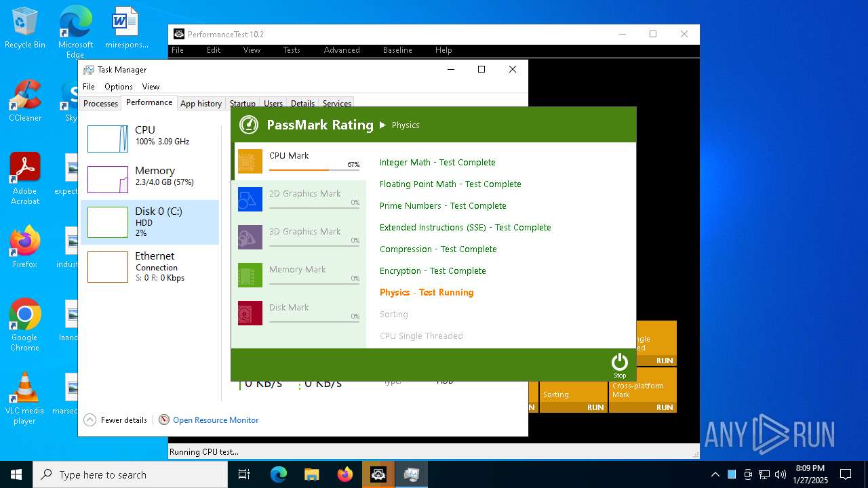Open File Explorer from taskbar
Screen dimensions: 868x488
point(312,474)
